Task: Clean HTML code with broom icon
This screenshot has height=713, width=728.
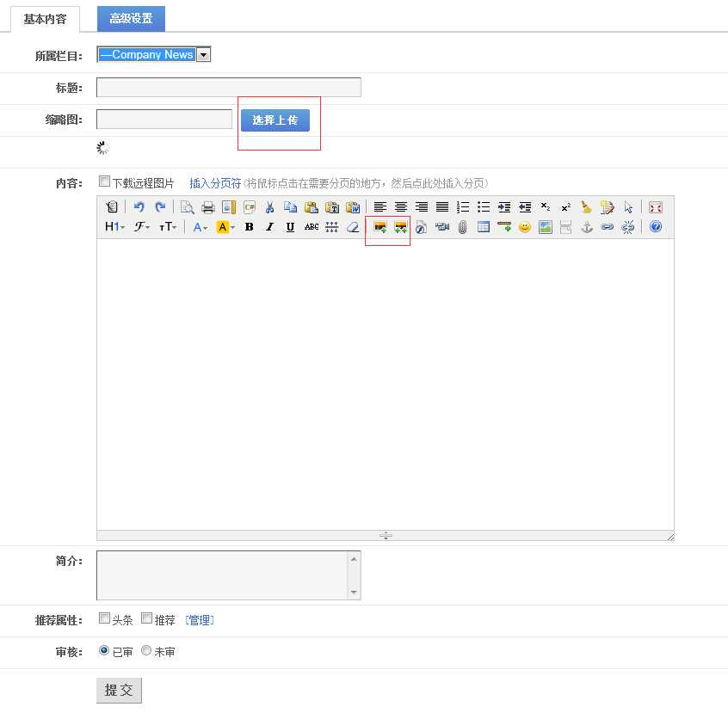Action: pos(587,207)
